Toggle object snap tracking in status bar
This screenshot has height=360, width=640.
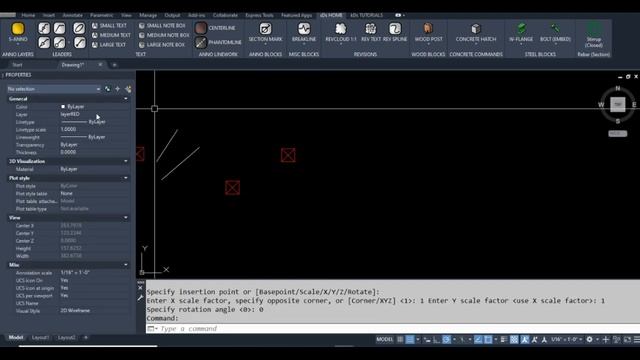[478, 340]
